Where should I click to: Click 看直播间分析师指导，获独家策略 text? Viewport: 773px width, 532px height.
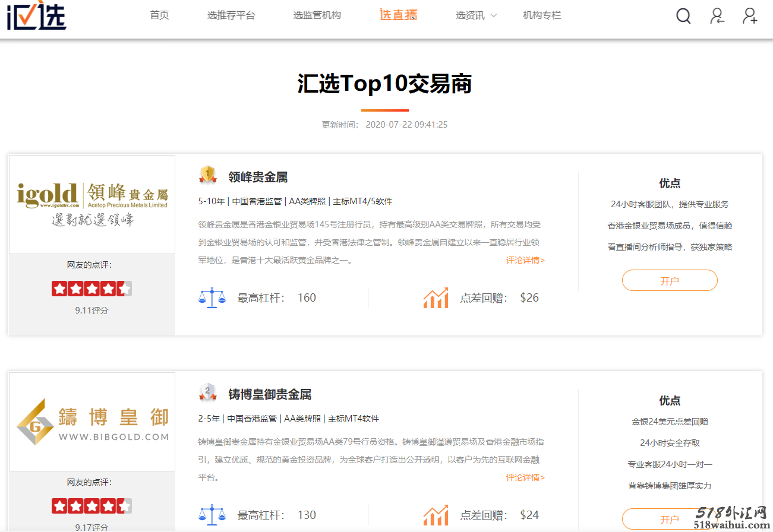670,247
